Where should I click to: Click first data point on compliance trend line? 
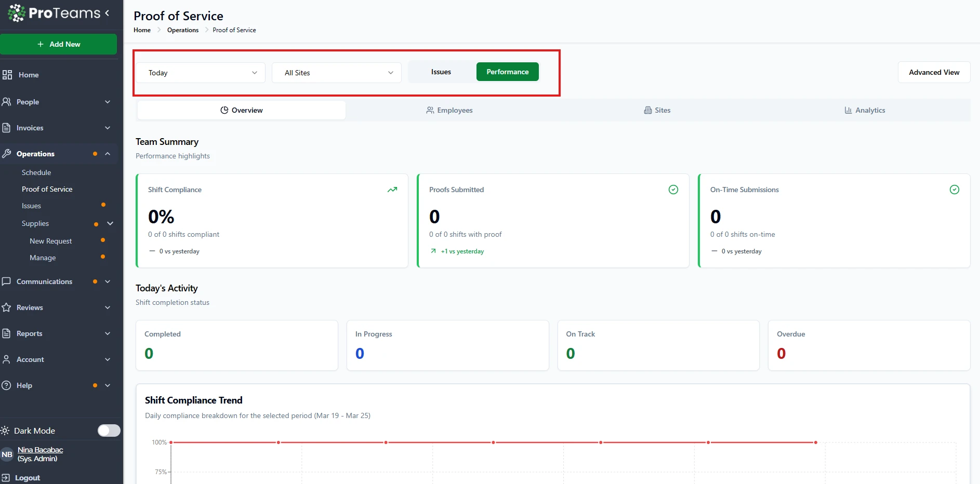coord(171,442)
